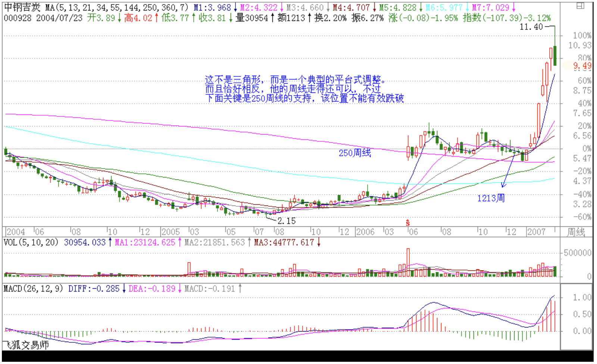The image size is (597, 364).
Task: Click the 2.15 low price label
Action: (286, 221)
